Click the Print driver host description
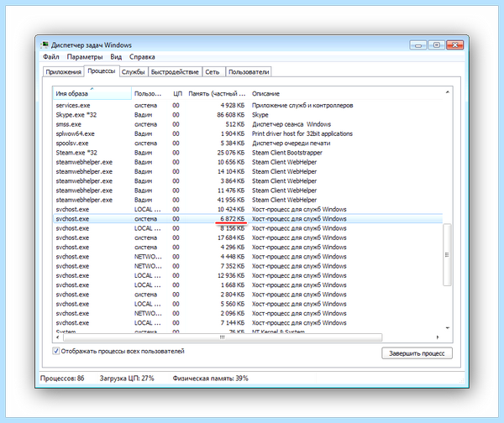 (x=302, y=133)
